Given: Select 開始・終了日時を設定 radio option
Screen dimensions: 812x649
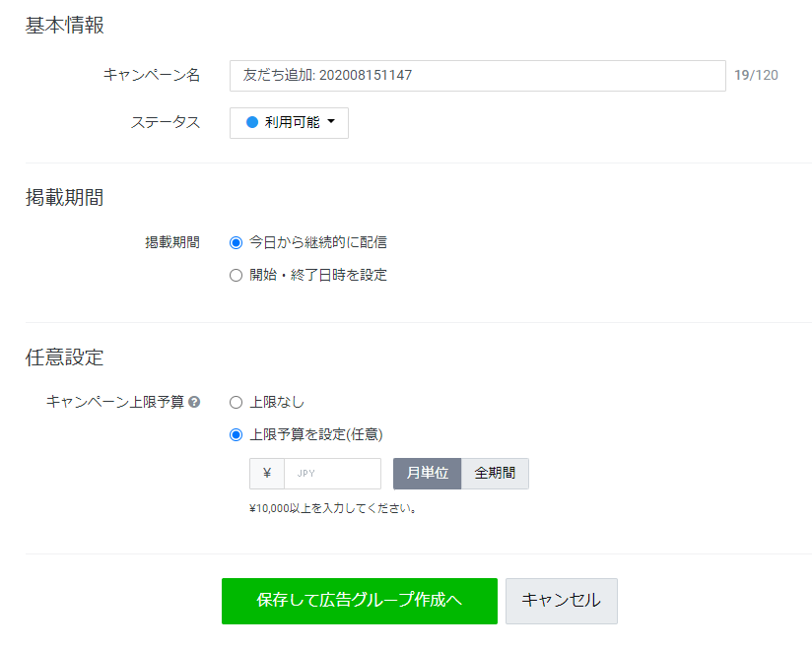Looking at the screenshot, I should pyautogui.click(x=236, y=276).
